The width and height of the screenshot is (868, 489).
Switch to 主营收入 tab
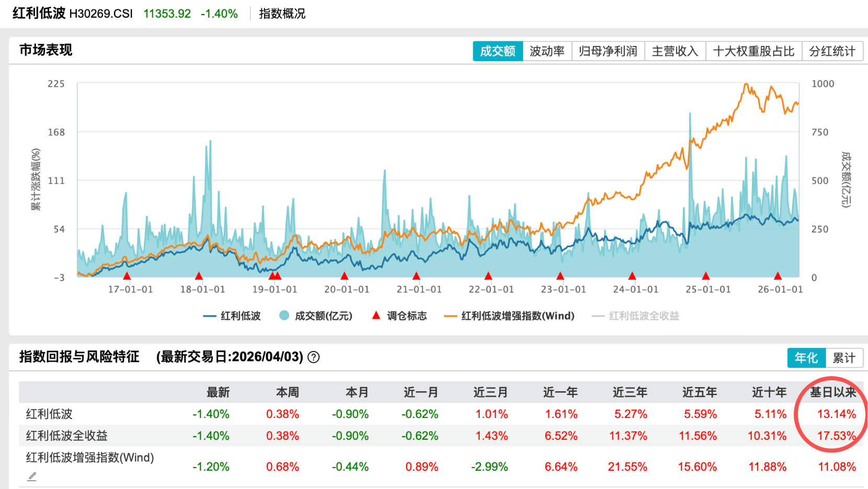pos(675,51)
